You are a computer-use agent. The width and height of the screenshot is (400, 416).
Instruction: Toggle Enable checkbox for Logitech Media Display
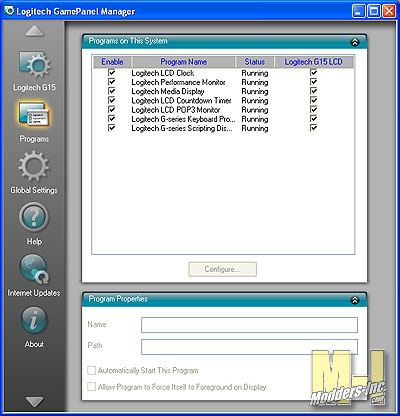(112, 91)
